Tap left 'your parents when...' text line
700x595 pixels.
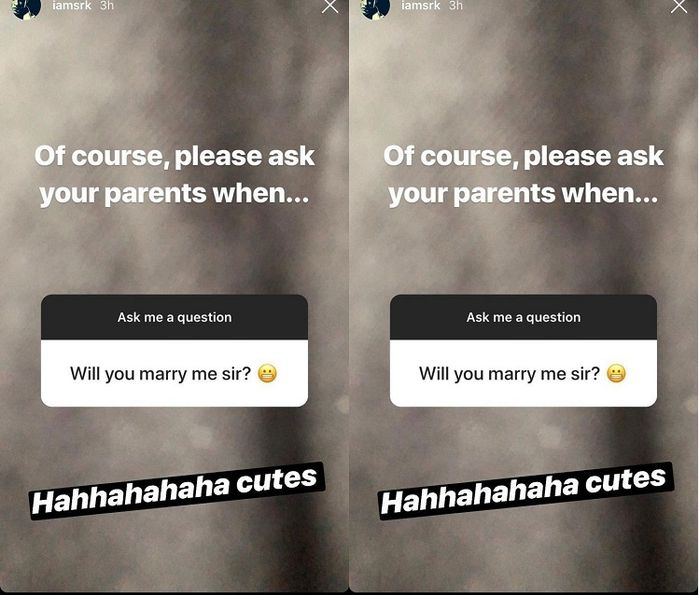174,194
